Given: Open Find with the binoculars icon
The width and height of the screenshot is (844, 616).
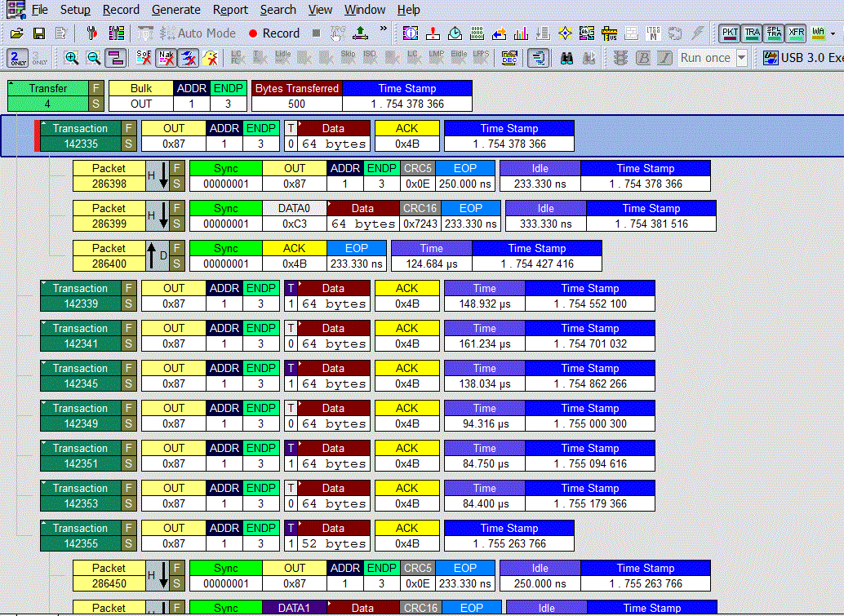Looking at the screenshot, I should 566,58.
